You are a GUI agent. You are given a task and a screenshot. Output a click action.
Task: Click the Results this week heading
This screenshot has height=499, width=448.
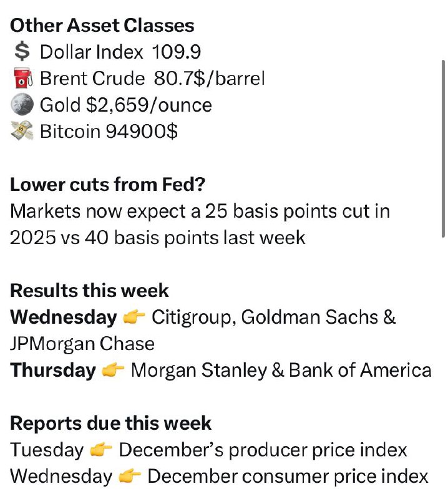(x=89, y=290)
